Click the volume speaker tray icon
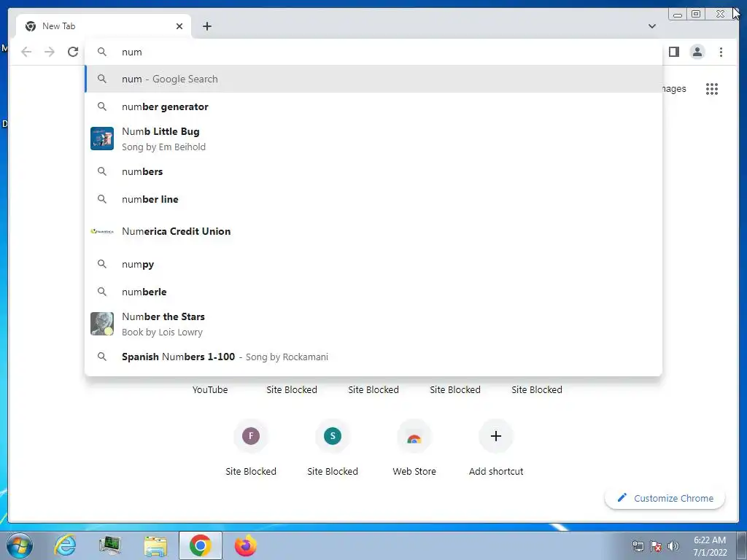Image resolution: width=747 pixels, height=560 pixels. pos(673,546)
